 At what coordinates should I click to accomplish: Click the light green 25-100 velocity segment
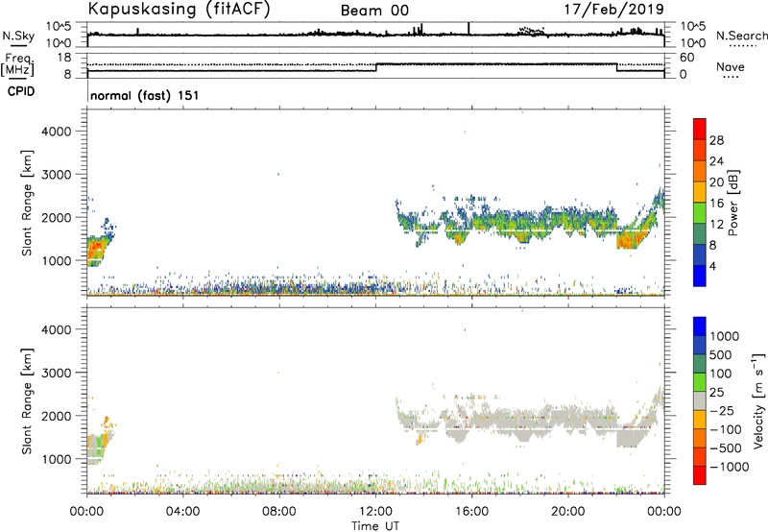click(x=700, y=382)
